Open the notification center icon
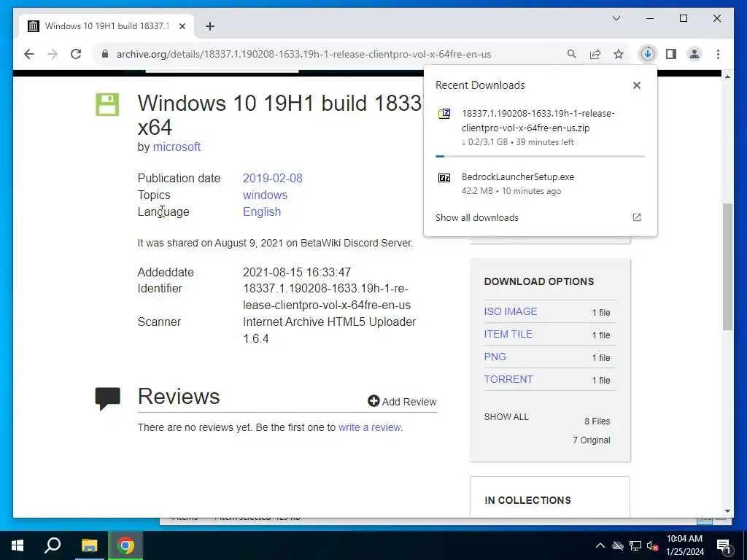The height and width of the screenshot is (560, 747). point(724,545)
